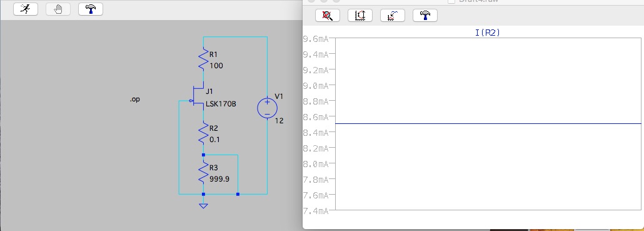644x231 pixels.
Task: Open schematic Control Panel hammer icon
Action: (91, 9)
